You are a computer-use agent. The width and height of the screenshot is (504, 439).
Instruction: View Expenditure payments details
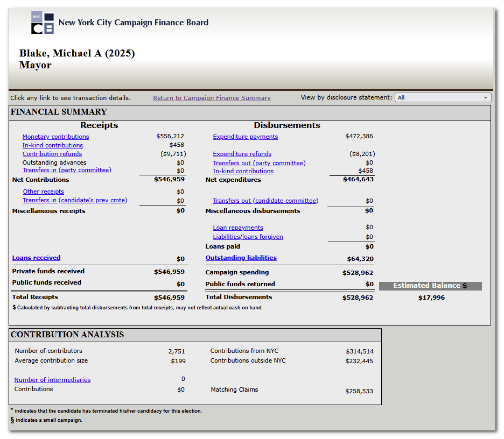(246, 137)
